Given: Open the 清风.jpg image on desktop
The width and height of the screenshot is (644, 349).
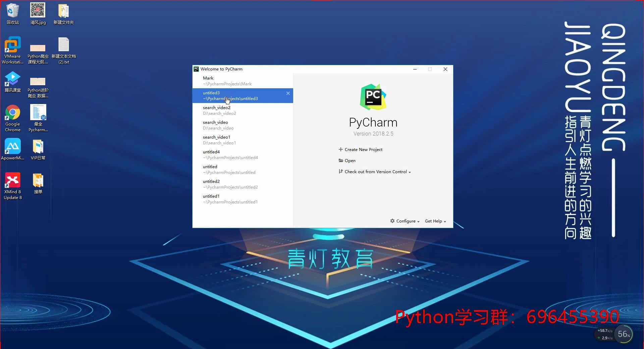Looking at the screenshot, I should point(38,9).
